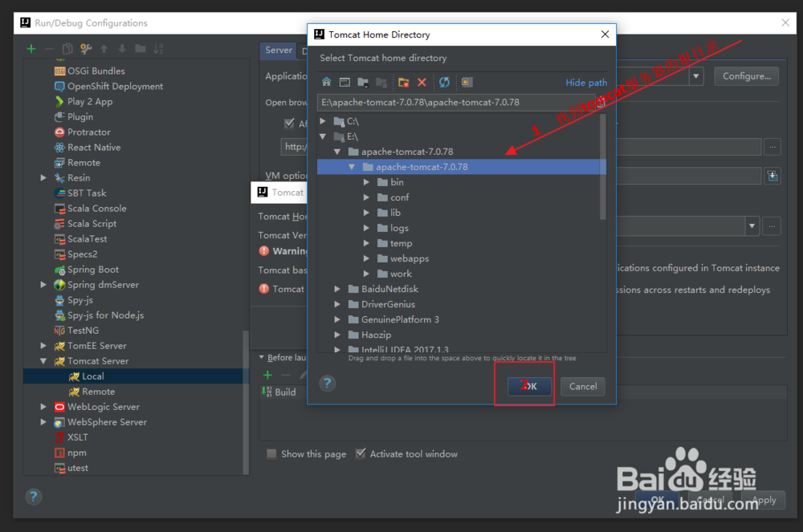Cancel the Tomcat Home Directory dialog
Viewport: 803px width, 532px height.
[583, 386]
